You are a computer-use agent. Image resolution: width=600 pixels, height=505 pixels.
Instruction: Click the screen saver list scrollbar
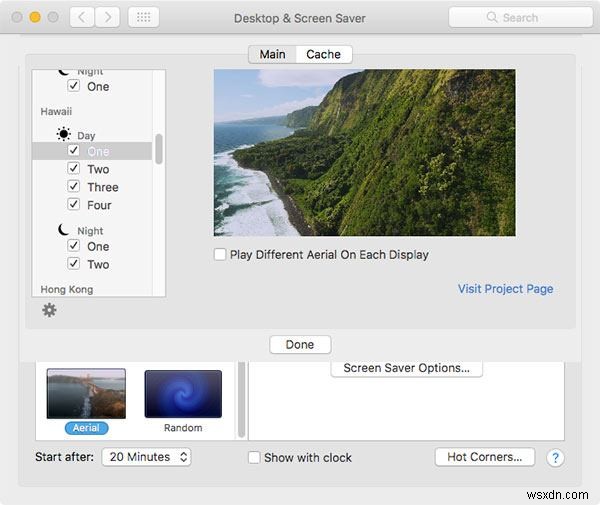tap(241, 399)
